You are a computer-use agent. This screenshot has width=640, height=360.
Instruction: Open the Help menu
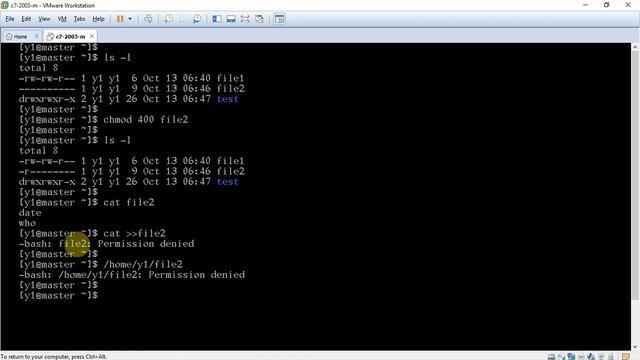98,19
